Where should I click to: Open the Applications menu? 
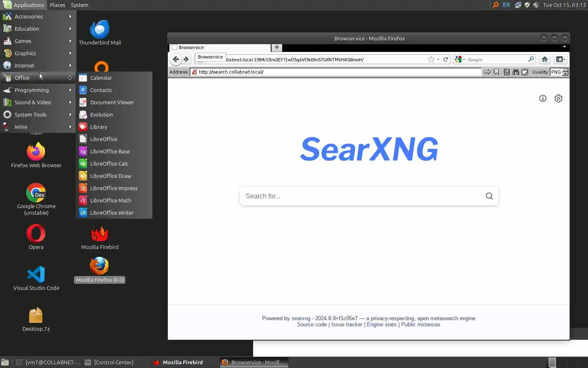click(x=24, y=5)
